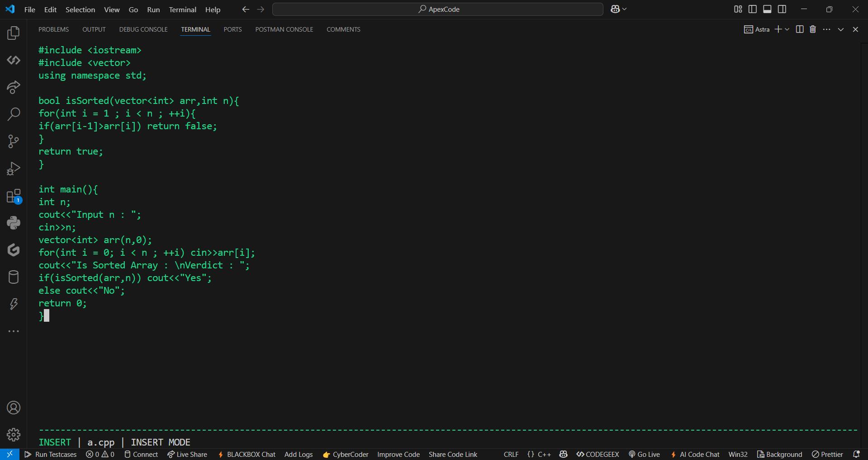This screenshot has height=460, width=868.
Task: Switch to the POSTMAN CONSOLE tab
Action: coord(284,29)
